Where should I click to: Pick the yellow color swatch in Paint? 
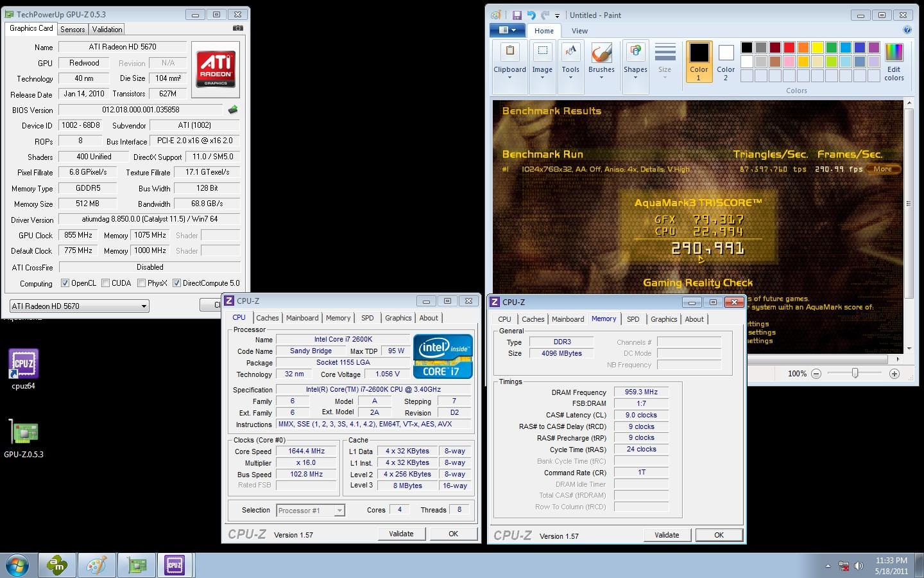[817, 48]
